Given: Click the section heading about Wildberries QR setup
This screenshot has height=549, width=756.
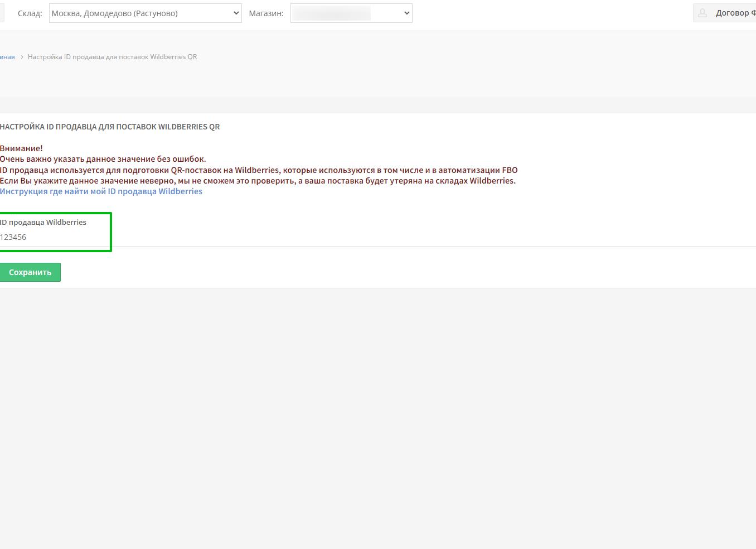Looking at the screenshot, I should 110,127.
